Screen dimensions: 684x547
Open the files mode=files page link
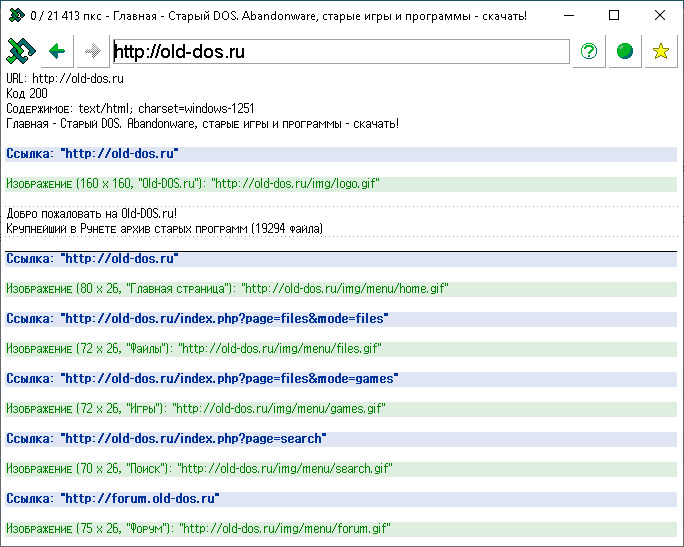coord(224,319)
